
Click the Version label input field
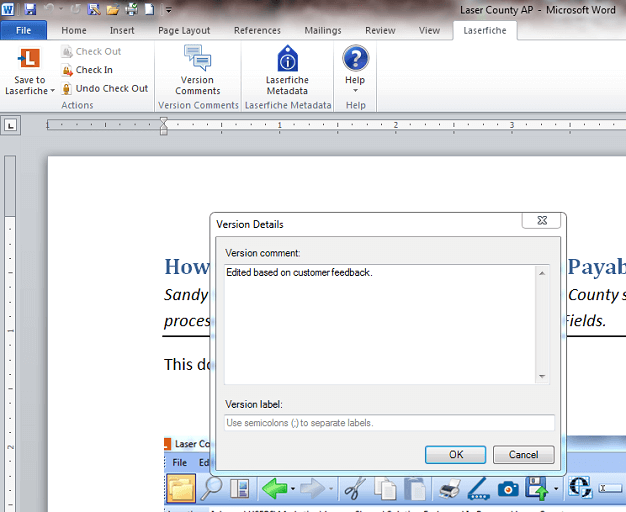pyautogui.click(x=389, y=423)
